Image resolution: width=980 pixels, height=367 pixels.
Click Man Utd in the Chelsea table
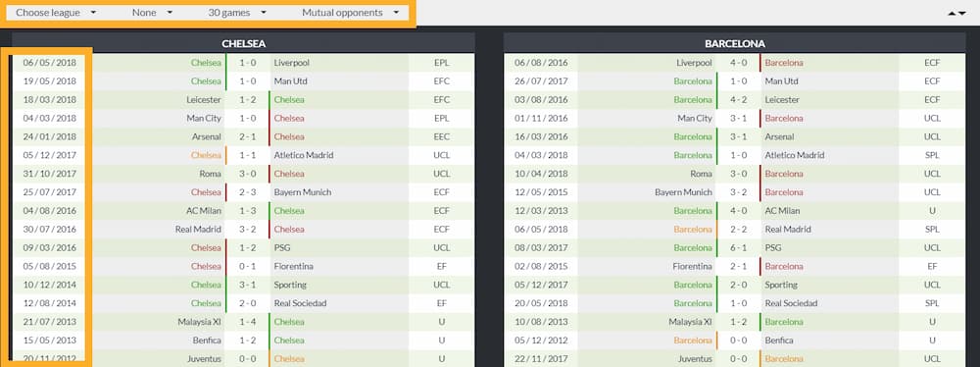pyautogui.click(x=291, y=81)
